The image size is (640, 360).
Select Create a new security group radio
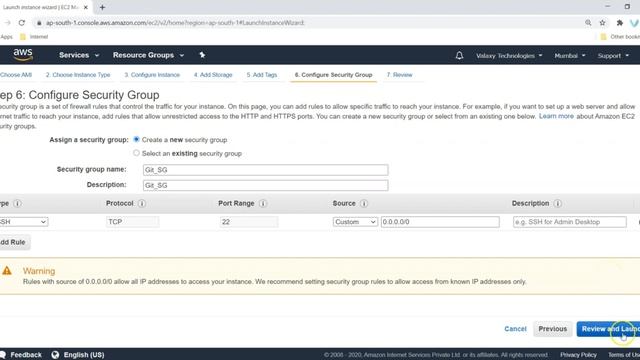click(136, 140)
